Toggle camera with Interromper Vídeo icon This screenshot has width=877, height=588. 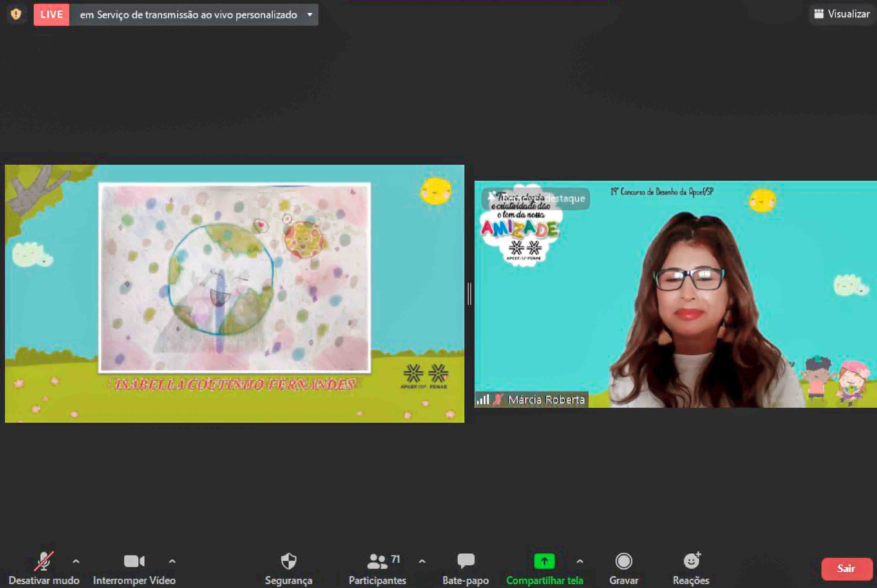tap(134, 561)
